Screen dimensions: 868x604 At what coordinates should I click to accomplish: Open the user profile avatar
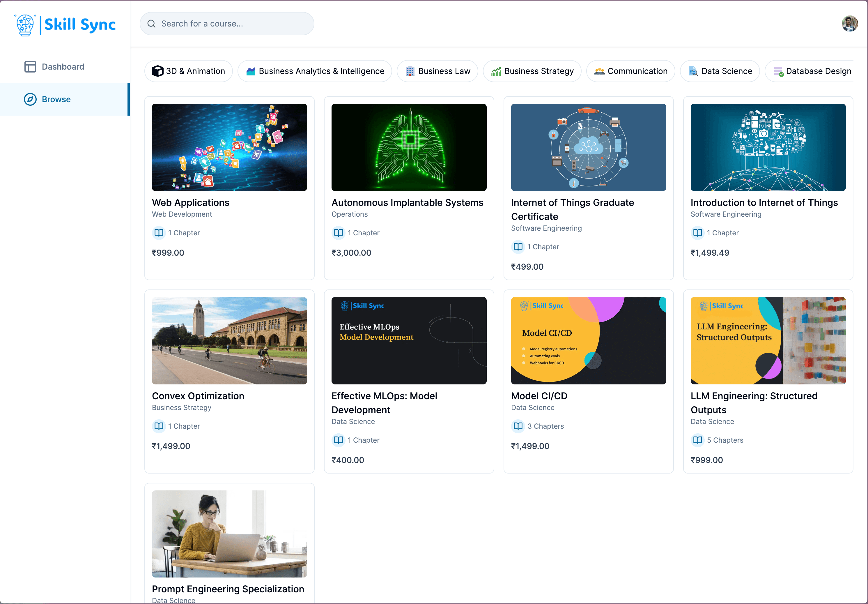point(849,24)
